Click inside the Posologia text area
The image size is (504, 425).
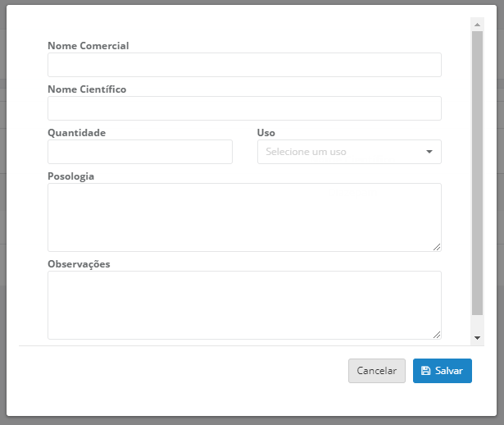(244, 217)
